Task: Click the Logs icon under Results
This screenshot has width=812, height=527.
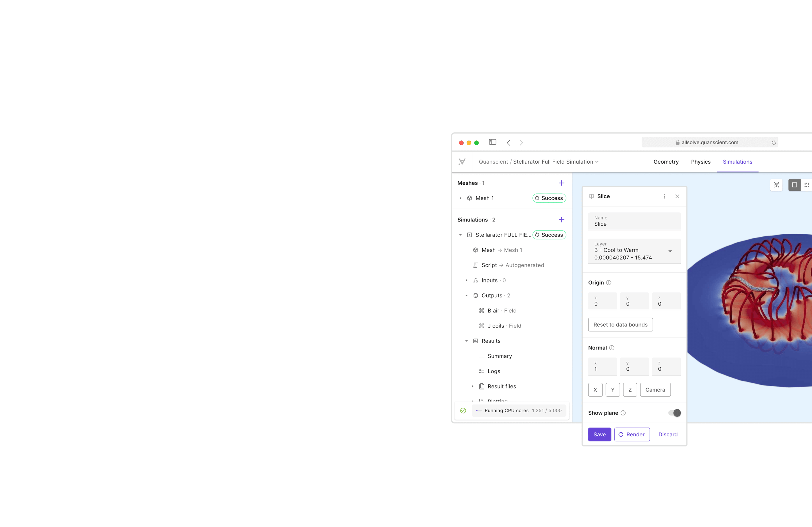Action: [x=482, y=371]
